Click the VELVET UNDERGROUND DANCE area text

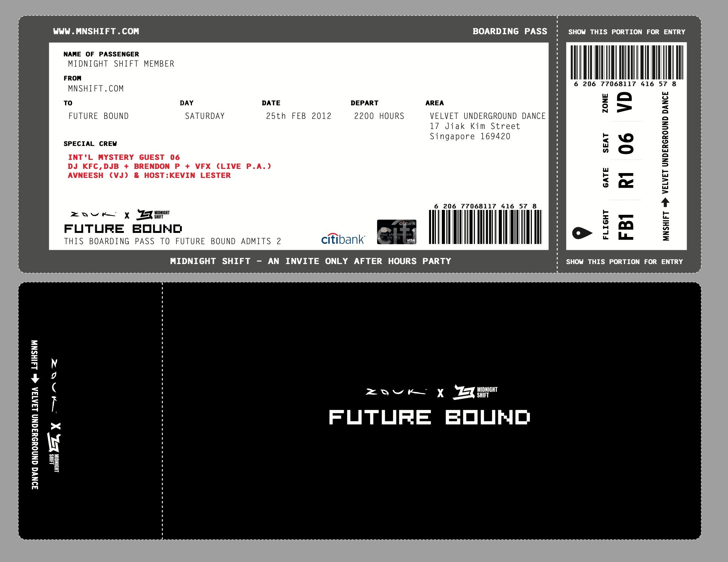tap(487, 116)
